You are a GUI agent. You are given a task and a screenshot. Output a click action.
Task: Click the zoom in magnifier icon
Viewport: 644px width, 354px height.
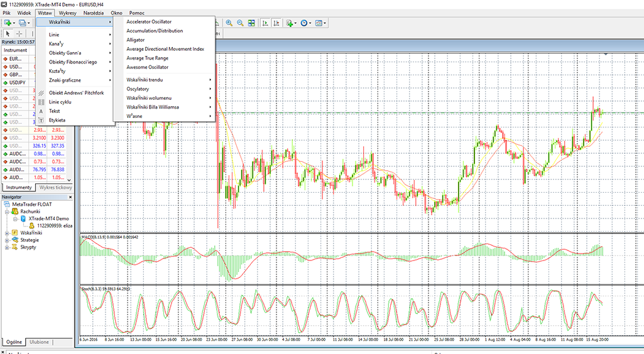point(229,23)
